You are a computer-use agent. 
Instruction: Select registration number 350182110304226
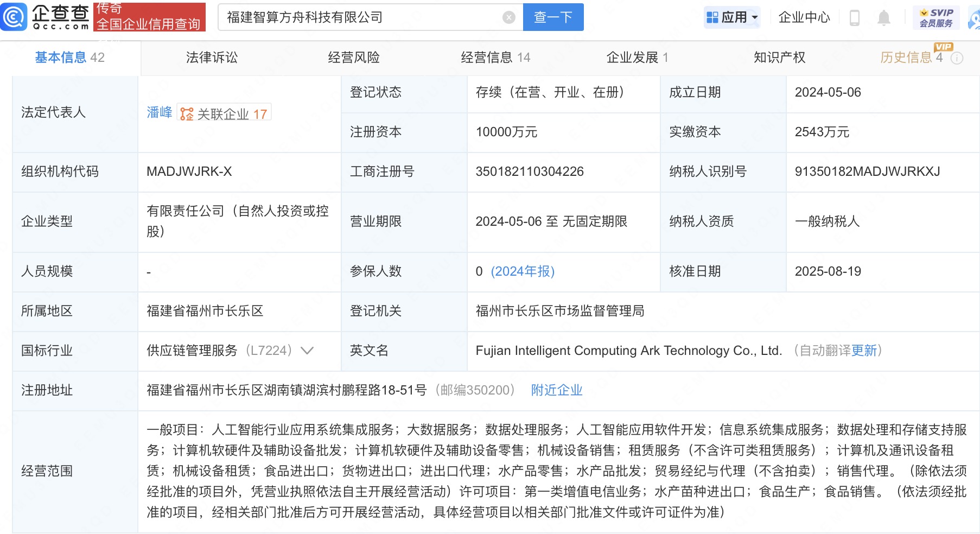[530, 171]
